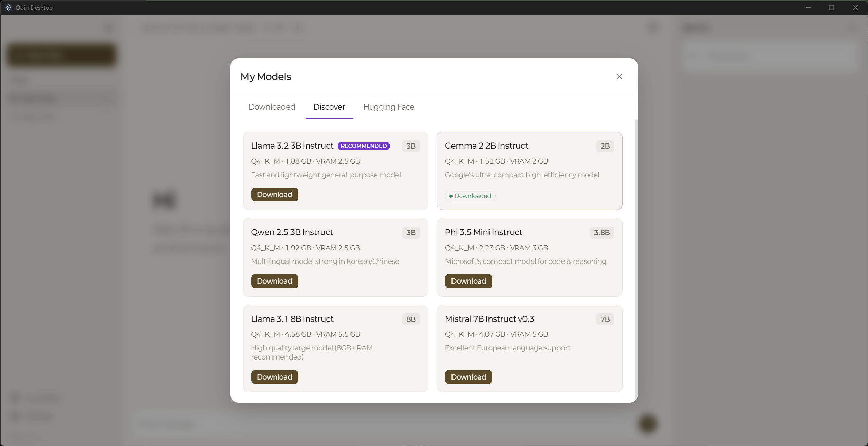This screenshot has height=446, width=868.
Task: Switch to the Downloaded tab
Action: (x=272, y=107)
